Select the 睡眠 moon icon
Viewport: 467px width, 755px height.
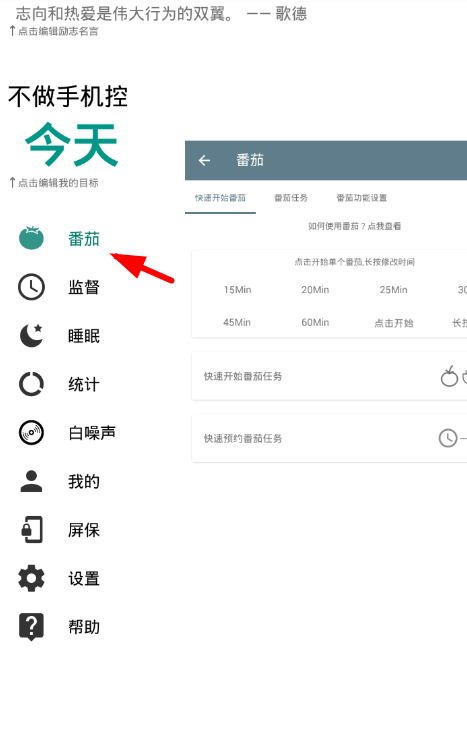[31, 336]
